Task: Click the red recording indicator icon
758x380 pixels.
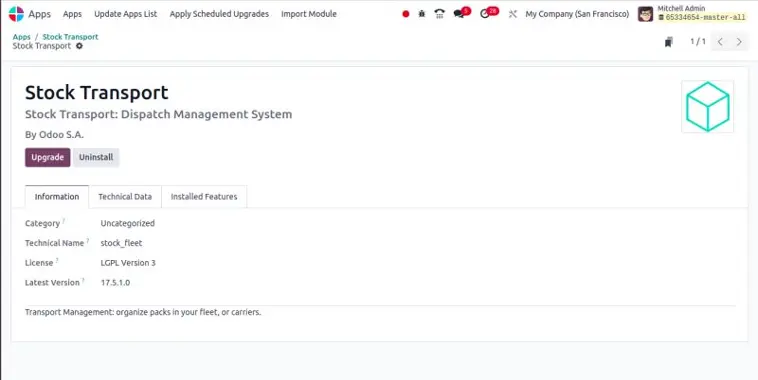Action: [406, 14]
